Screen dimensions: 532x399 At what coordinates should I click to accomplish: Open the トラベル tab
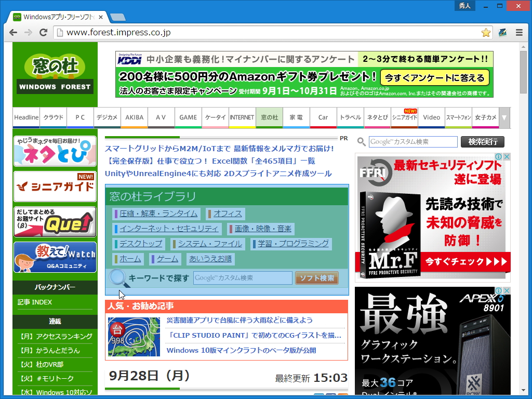(351, 117)
